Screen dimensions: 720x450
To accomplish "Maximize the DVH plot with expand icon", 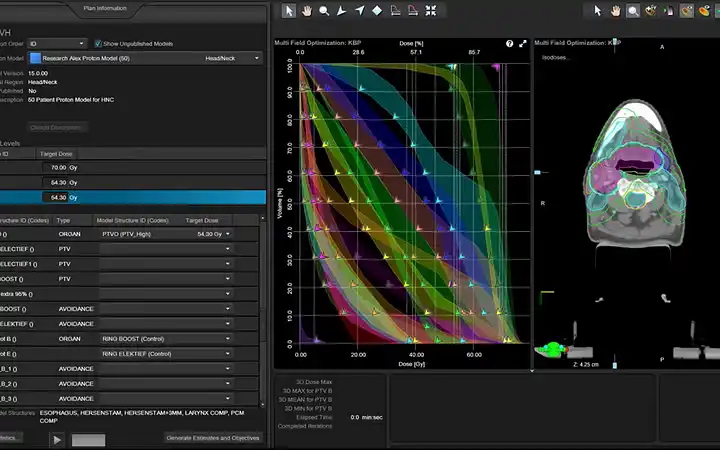I will (522, 44).
